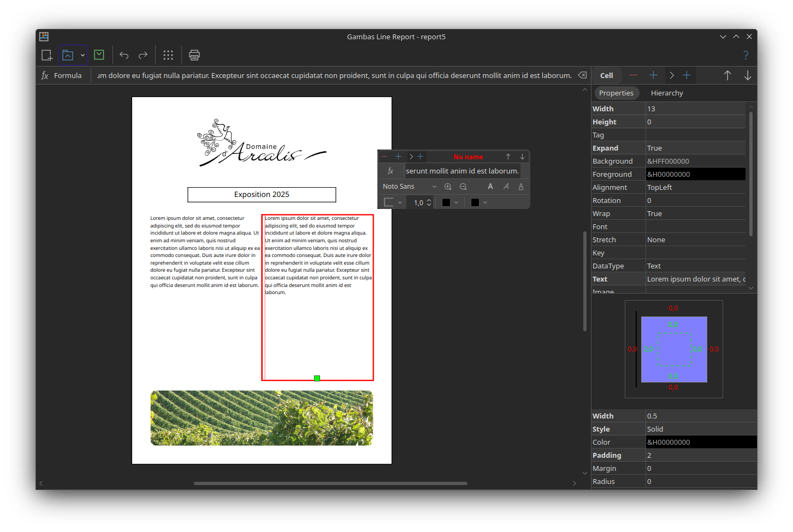The height and width of the screenshot is (532, 793).
Task: Undo the last change
Action: pos(124,55)
